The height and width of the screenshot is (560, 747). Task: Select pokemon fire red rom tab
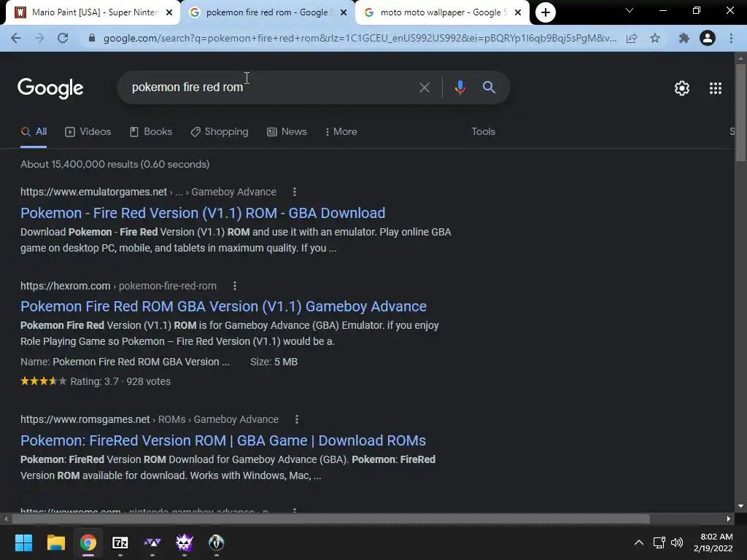point(267,12)
